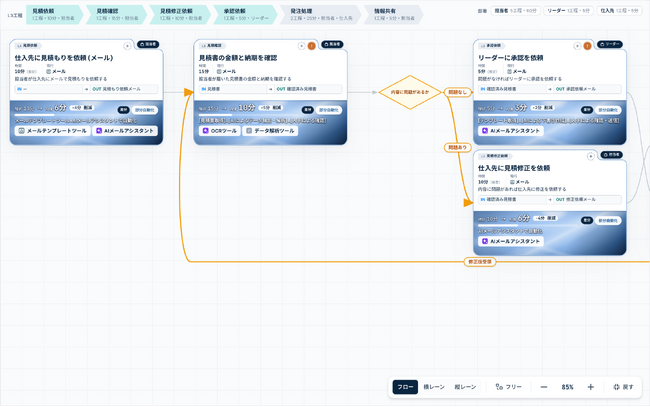Image resolution: width=650 pixels, height=407 pixels.
Task: Select the 承認依頼 process step arrow
Action: 245,15
